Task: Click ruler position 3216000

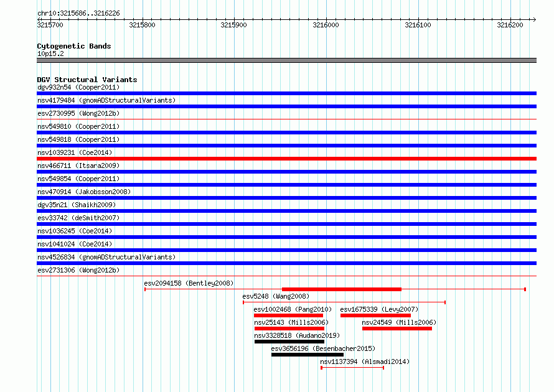Action: pos(326,25)
